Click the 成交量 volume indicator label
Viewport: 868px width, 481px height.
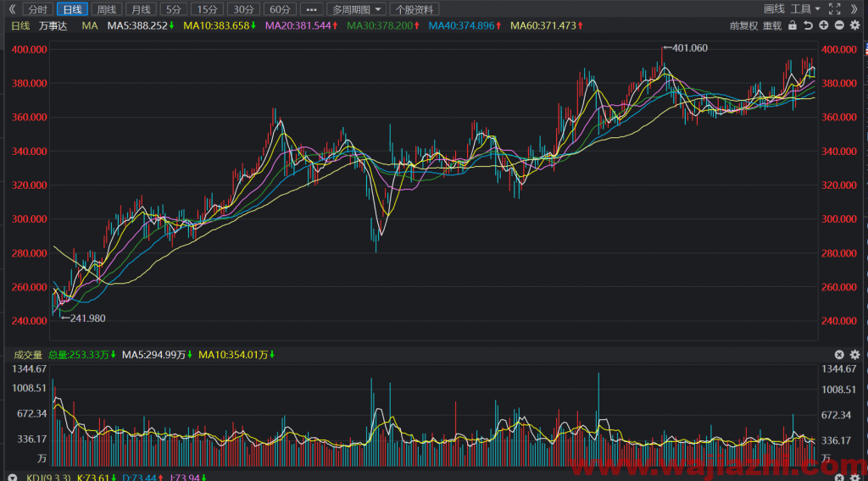tap(28, 354)
